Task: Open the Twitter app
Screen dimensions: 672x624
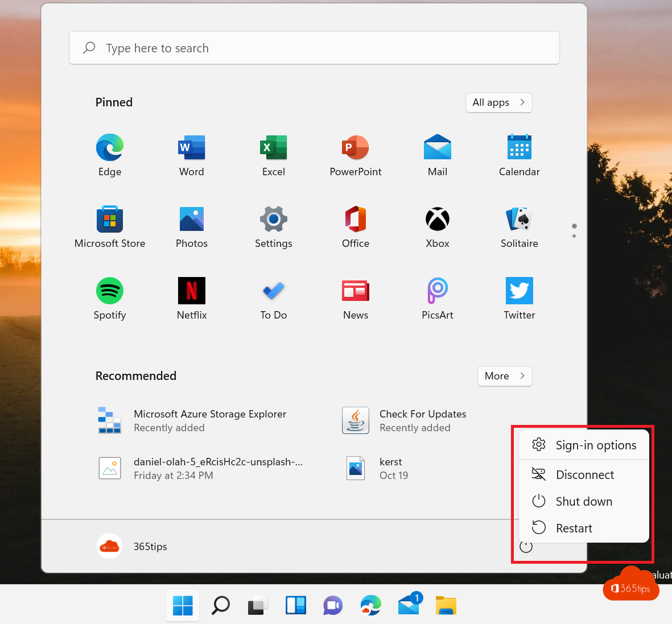Action: tap(519, 298)
